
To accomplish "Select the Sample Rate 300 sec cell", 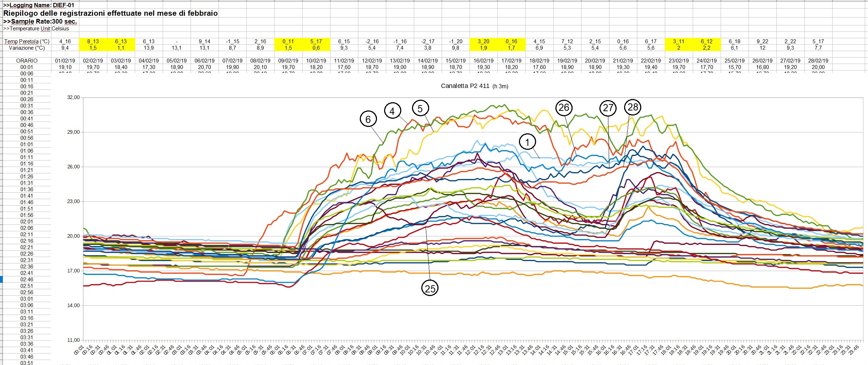I will pos(40,21).
